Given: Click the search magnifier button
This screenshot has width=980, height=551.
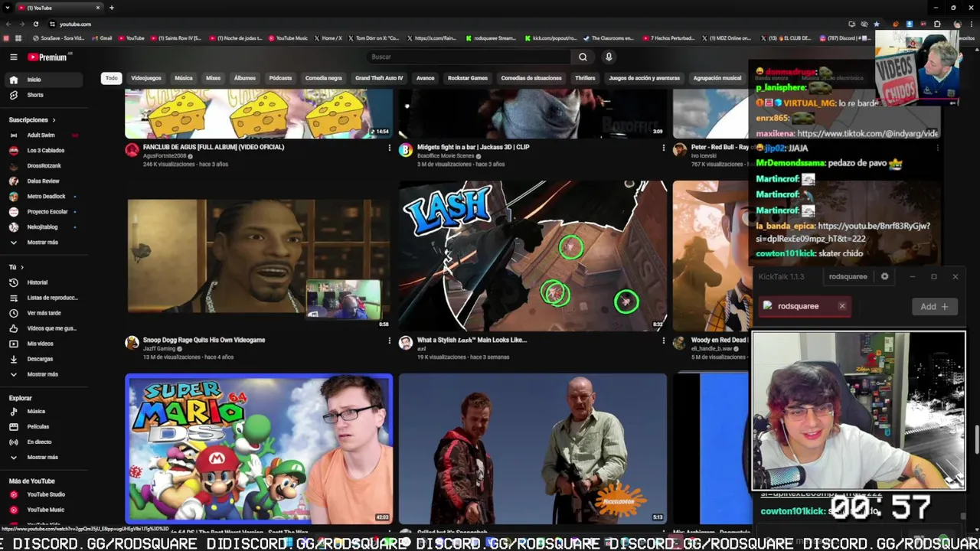Looking at the screenshot, I should pyautogui.click(x=583, y=57).
